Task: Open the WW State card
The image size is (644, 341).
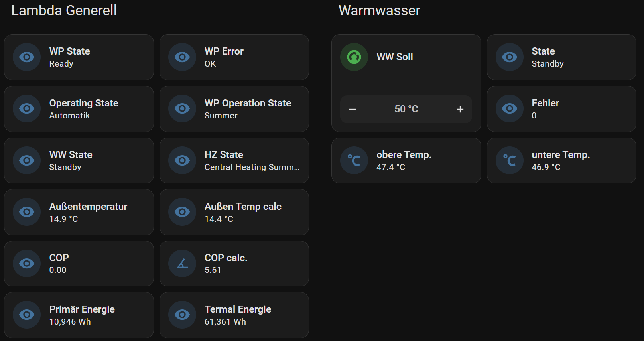Action: [79, 160]
